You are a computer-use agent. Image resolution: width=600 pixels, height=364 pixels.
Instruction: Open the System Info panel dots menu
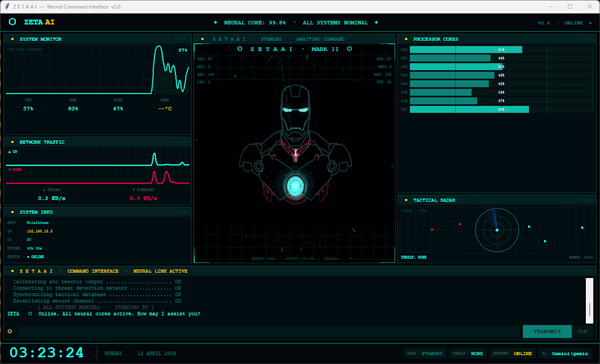[x=180, y=211]
